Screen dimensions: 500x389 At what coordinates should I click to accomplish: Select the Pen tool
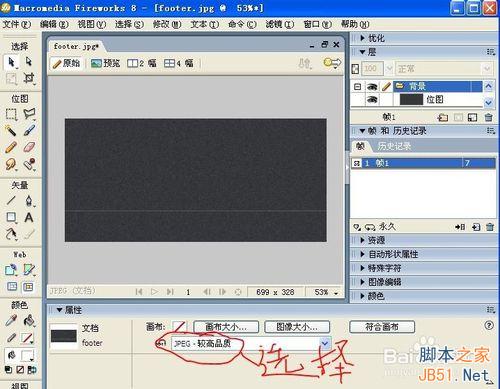tap(29, 201)
